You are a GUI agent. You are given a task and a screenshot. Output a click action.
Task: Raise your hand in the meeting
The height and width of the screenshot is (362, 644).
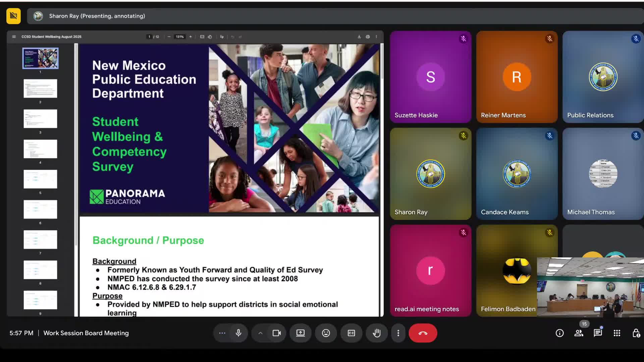[377, 333]
